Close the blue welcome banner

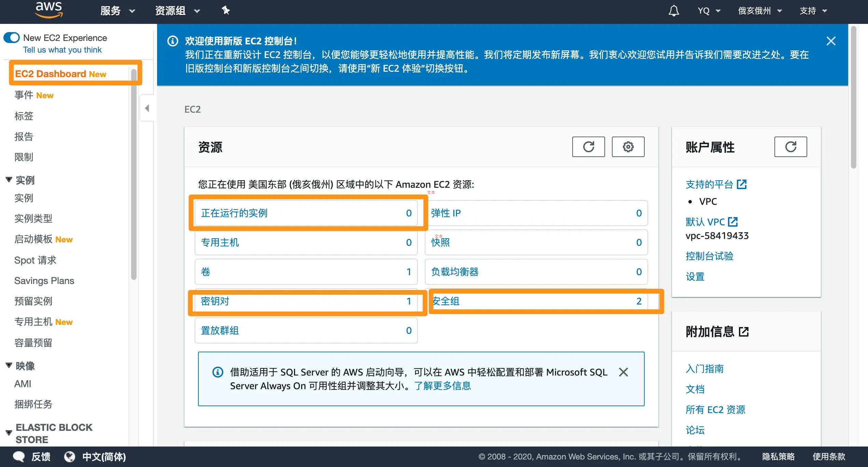coord(831,41)
